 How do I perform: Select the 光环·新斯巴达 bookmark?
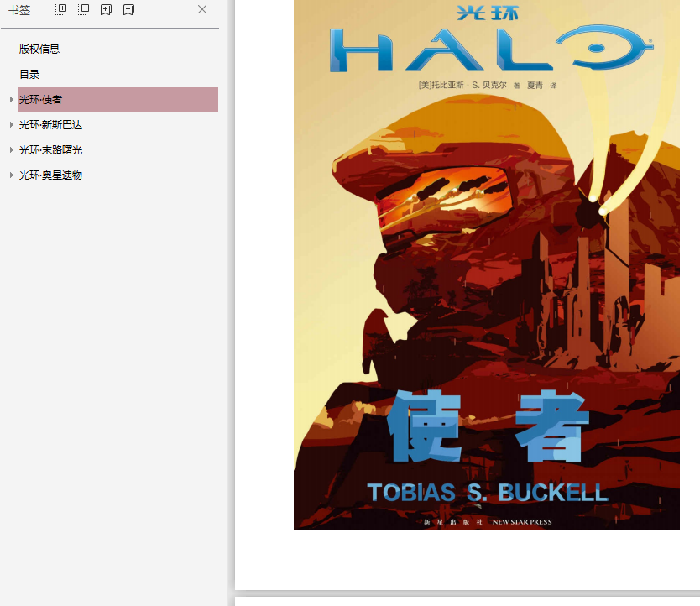coord(50,125)
